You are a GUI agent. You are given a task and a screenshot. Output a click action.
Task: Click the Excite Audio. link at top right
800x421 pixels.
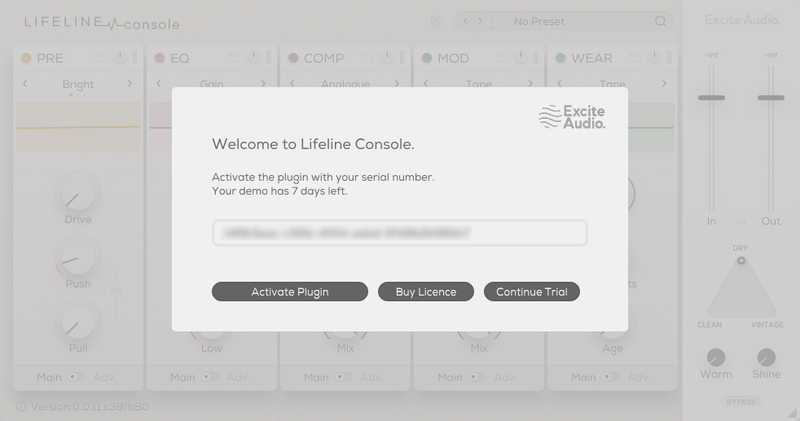click(742, 20)
